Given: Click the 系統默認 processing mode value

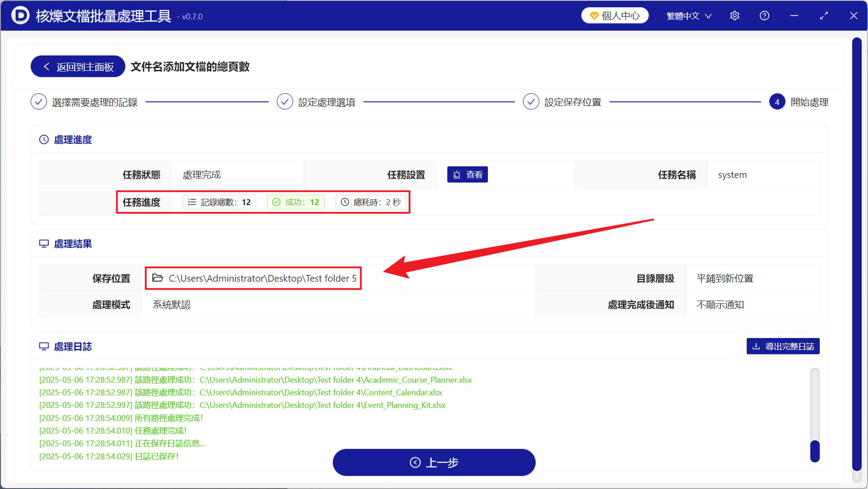Looking at the screenshot, I should [x=172, y=305].
